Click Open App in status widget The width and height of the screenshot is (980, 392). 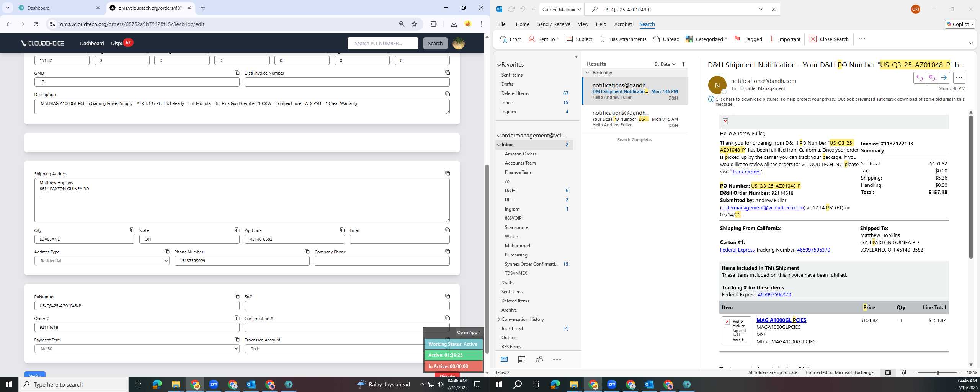point(469,332)
